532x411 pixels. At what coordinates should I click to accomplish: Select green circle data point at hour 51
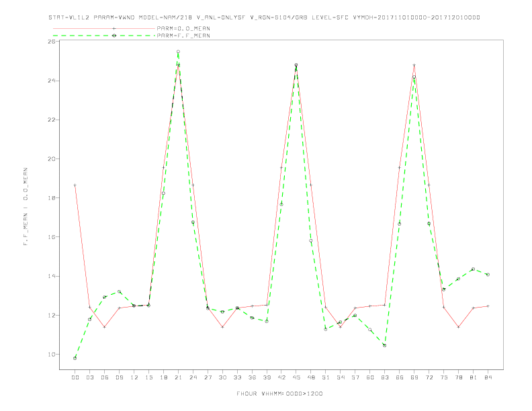[x=325, y=329]
